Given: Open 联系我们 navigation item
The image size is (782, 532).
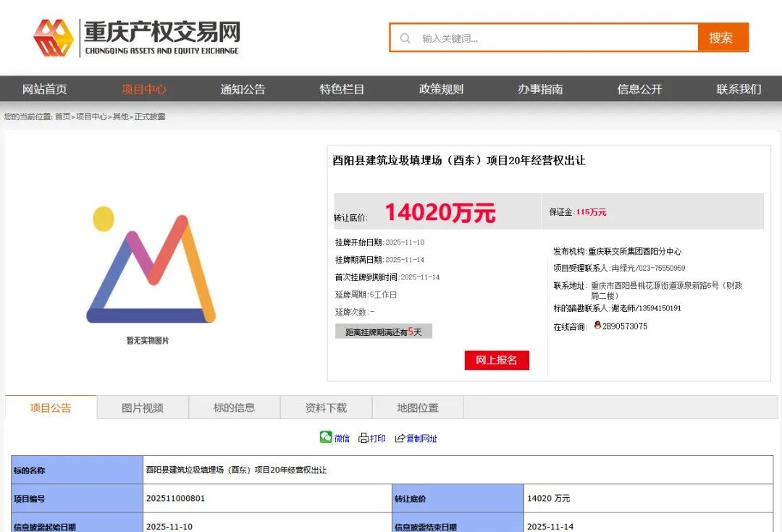Looking at the screenshot, I should tap(739, 89).
